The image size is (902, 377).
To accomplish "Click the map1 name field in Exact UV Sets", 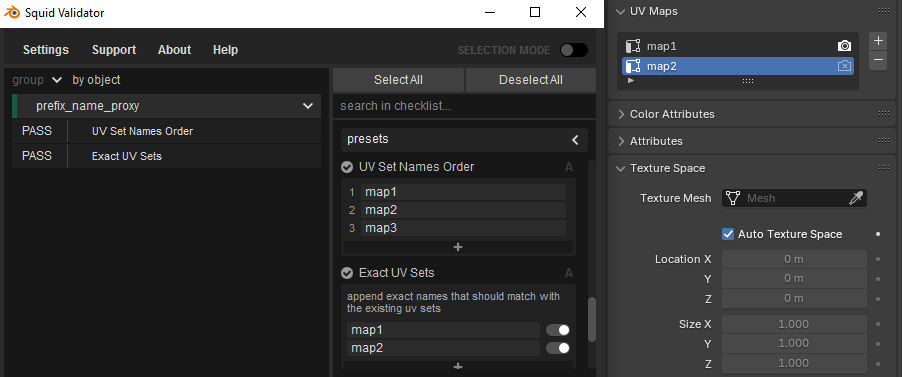I will pyautogui.click(x=443, y=330).
